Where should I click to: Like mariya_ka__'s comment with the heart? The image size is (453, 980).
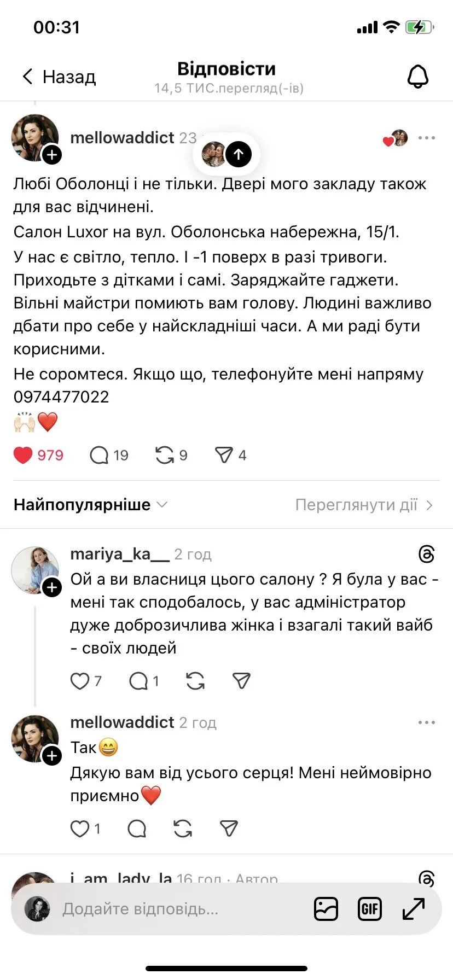(79, 681)
